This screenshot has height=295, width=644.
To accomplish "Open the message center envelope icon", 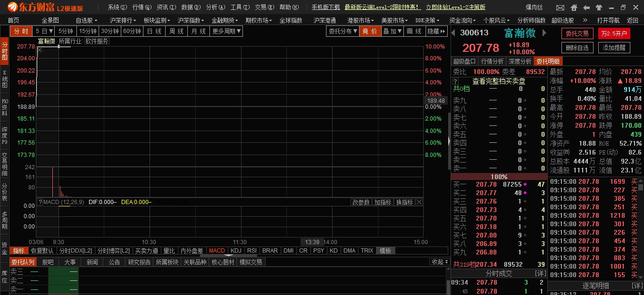I will (560, 7).
